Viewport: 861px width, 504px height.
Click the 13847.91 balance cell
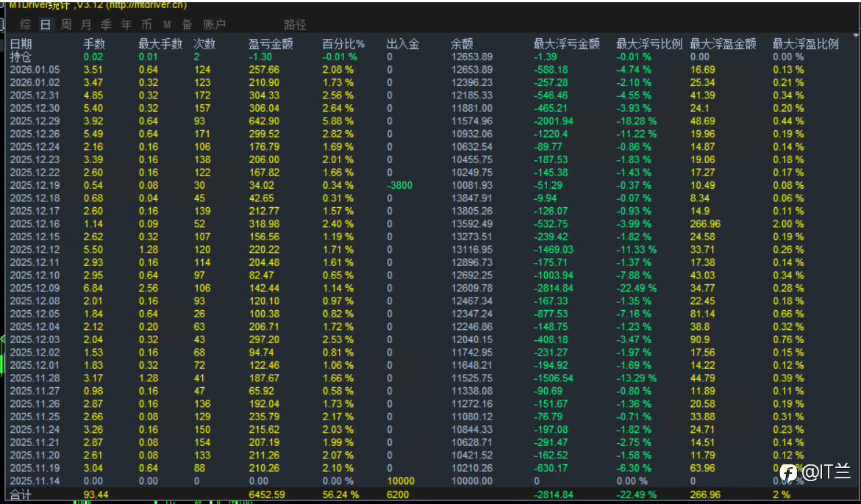point(472,198)
